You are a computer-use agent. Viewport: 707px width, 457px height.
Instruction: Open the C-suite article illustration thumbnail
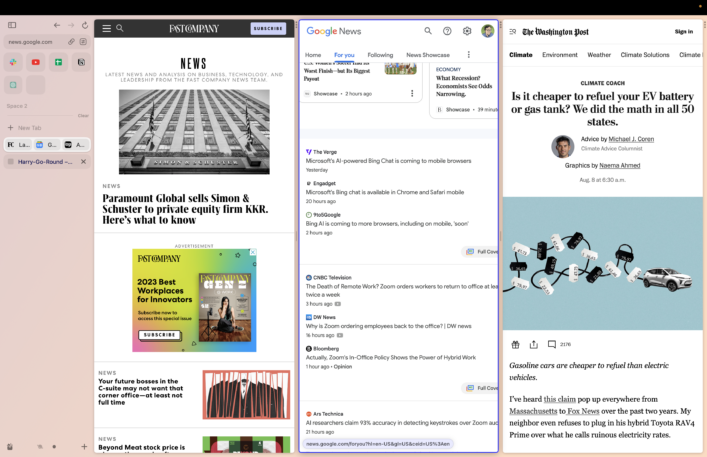click(x=246, y=395)
